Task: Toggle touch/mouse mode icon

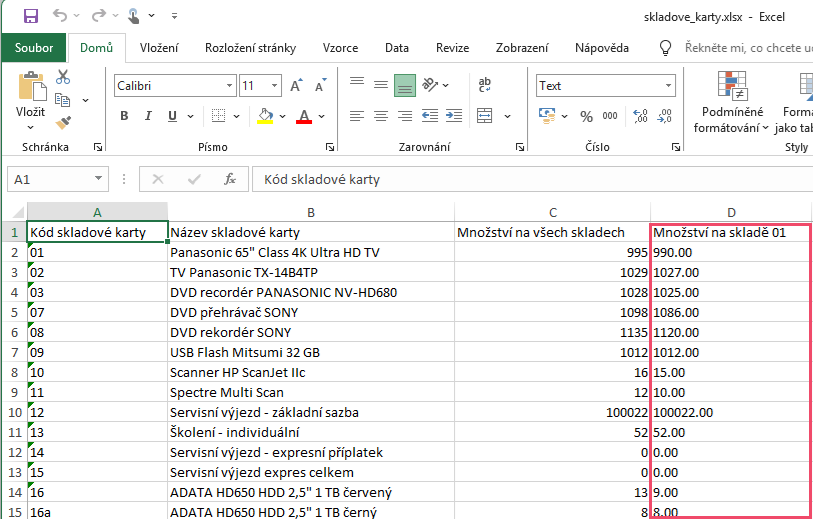Action: tap(134, 16)
